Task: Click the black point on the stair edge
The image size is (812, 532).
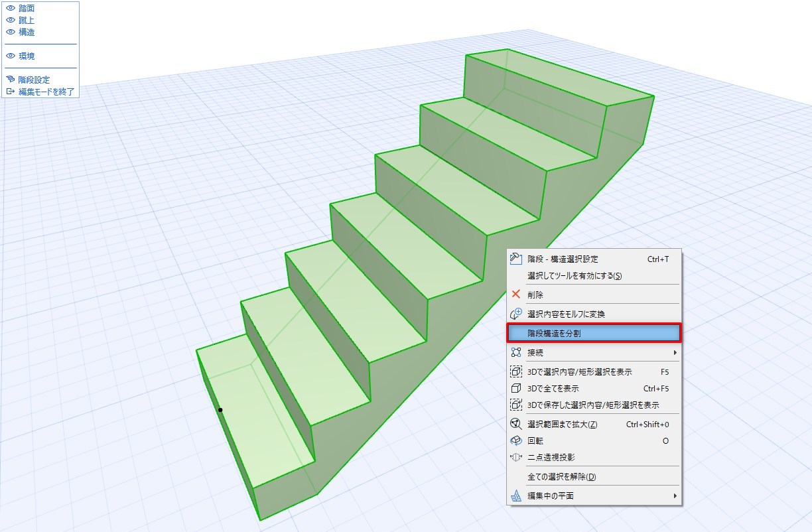Action: point(220,410)
